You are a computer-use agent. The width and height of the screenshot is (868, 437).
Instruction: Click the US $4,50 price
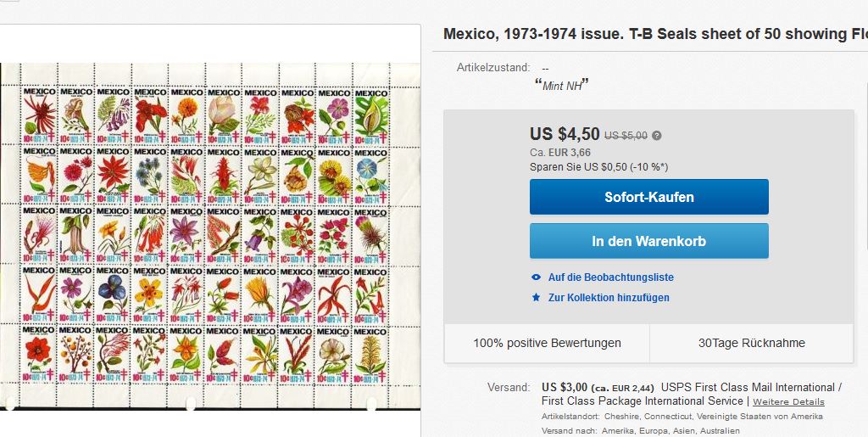565,134
